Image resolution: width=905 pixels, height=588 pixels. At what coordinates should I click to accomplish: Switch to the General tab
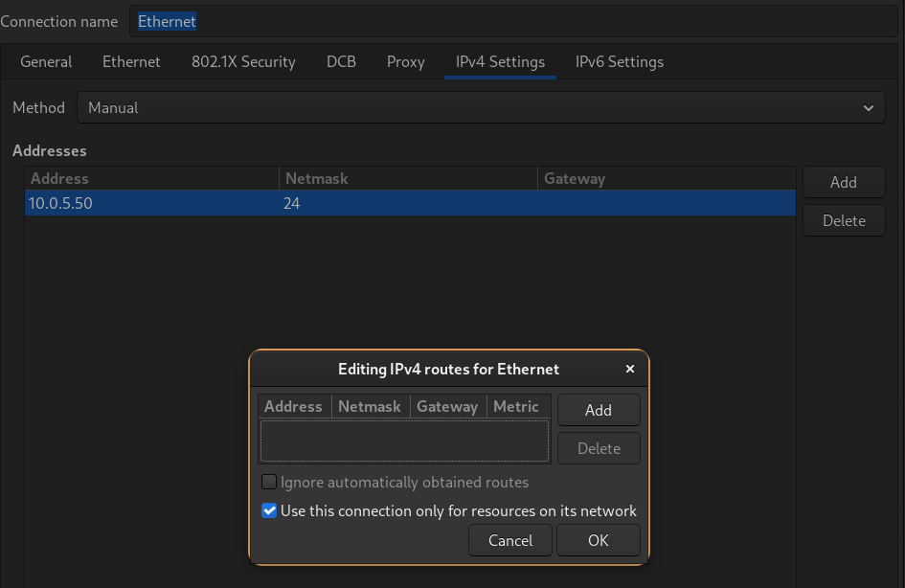46,61
